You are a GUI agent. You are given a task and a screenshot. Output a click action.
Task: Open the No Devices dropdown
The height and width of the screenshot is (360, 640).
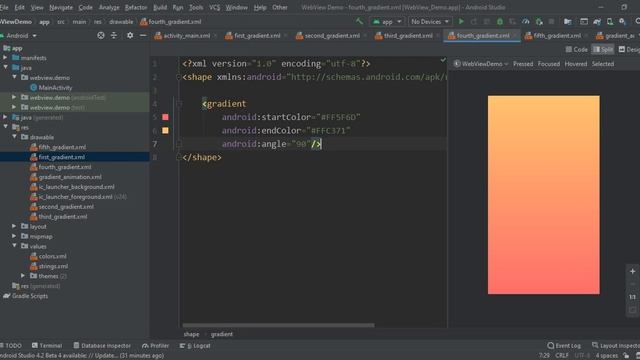pos(429,21)
